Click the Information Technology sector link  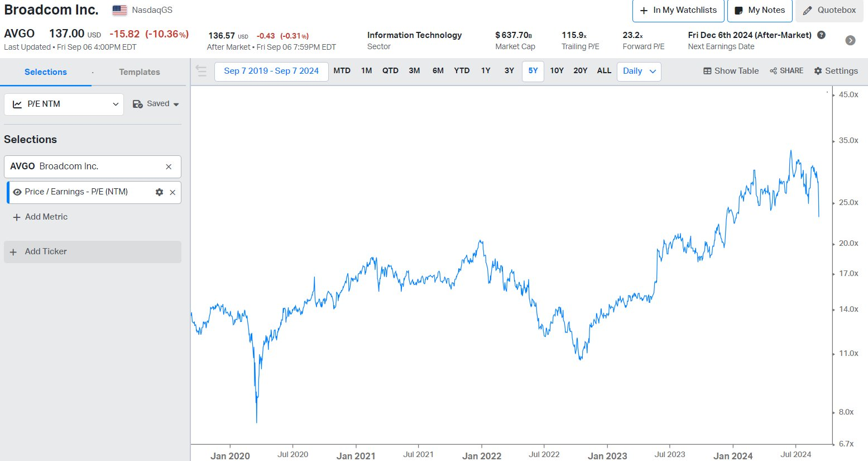coord(414,35)
